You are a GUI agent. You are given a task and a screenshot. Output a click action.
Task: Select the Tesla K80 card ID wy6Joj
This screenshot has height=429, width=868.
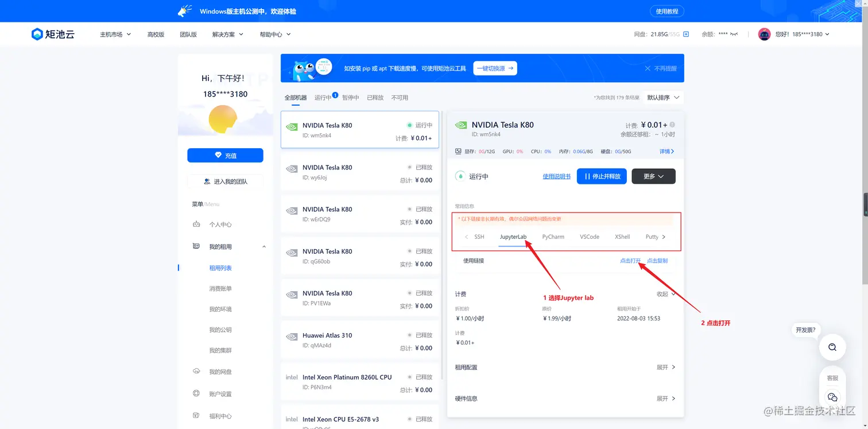click(x=360, y=172)
